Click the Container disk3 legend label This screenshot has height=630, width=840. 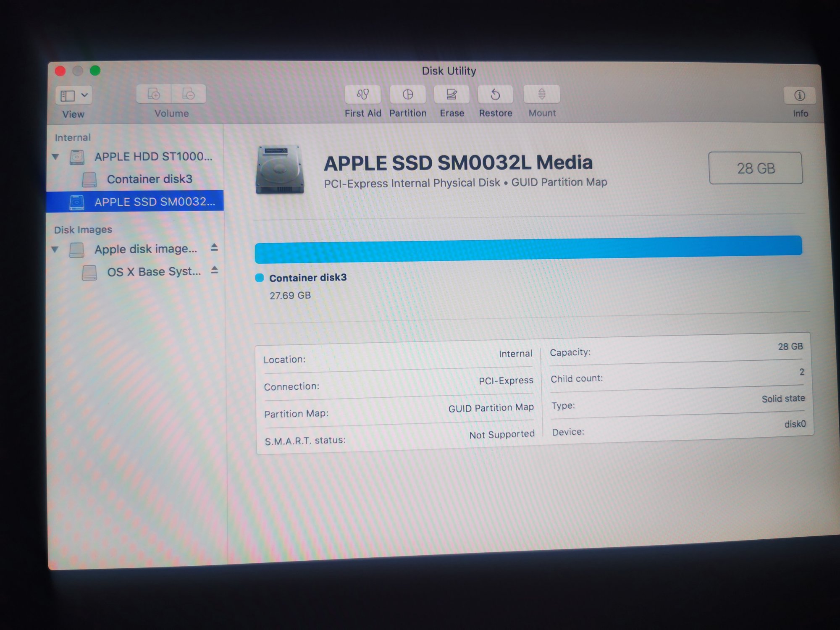click(x=307, y=278)
